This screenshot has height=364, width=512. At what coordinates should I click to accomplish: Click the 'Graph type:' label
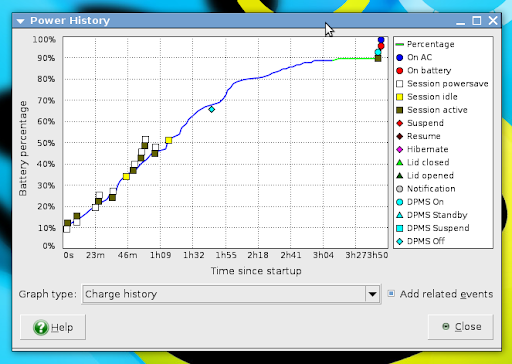click(x=47, y=294)
